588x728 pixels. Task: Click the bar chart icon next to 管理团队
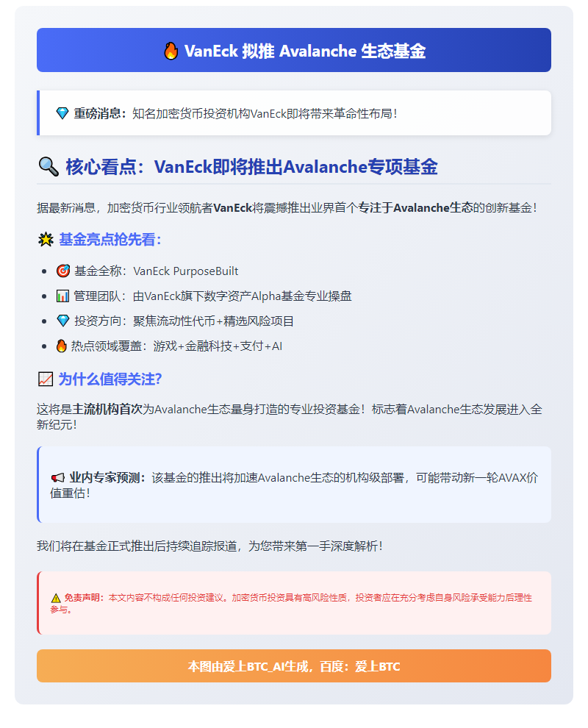(x=62, y=296)
